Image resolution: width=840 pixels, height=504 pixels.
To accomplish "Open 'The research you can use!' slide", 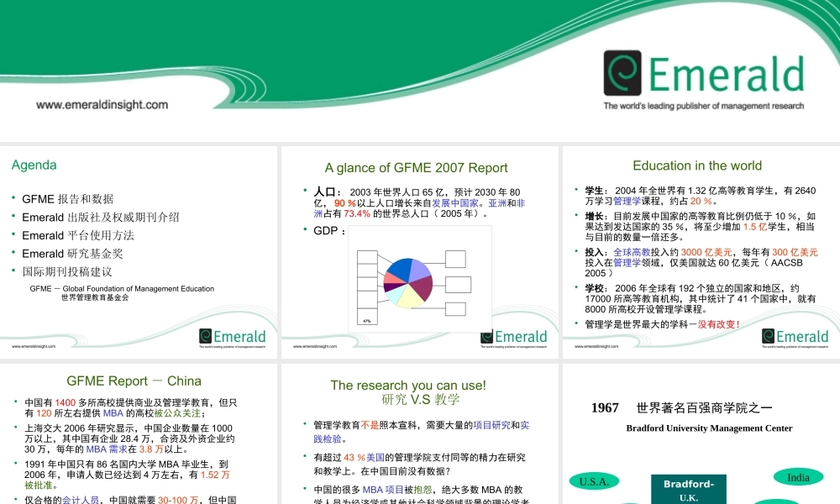I will click(x=419, y=433).
